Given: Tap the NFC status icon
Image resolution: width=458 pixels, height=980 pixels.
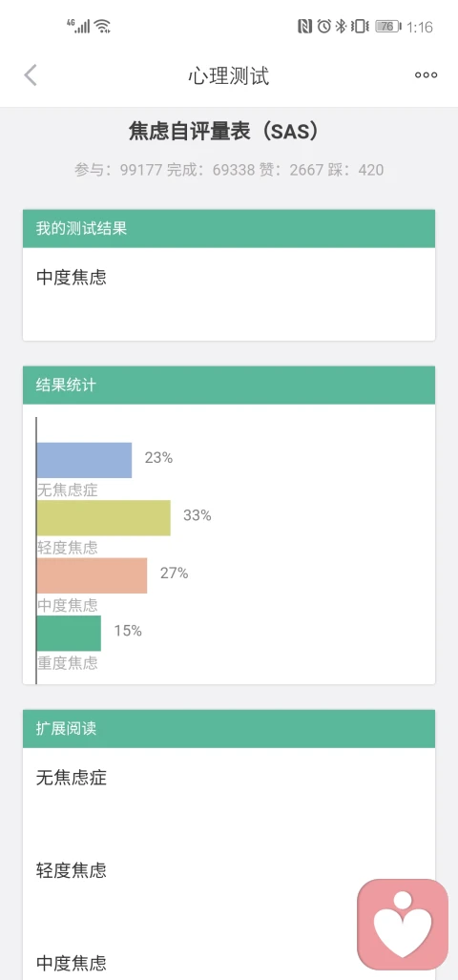Looking at the screenshot, I should [x=304, y=27].
